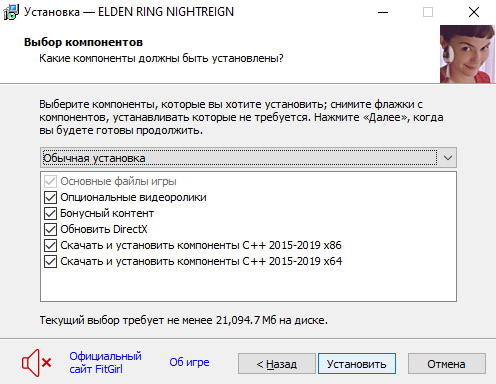
Task: Uncheck C++ 2015-2019 x86 component
Action: click(x=50, y=245)
